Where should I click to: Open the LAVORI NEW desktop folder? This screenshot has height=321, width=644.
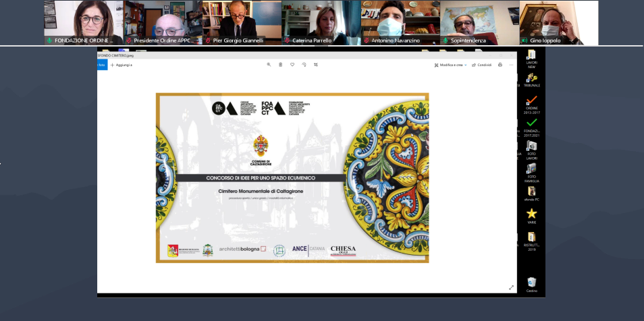(x=531, y=59)
